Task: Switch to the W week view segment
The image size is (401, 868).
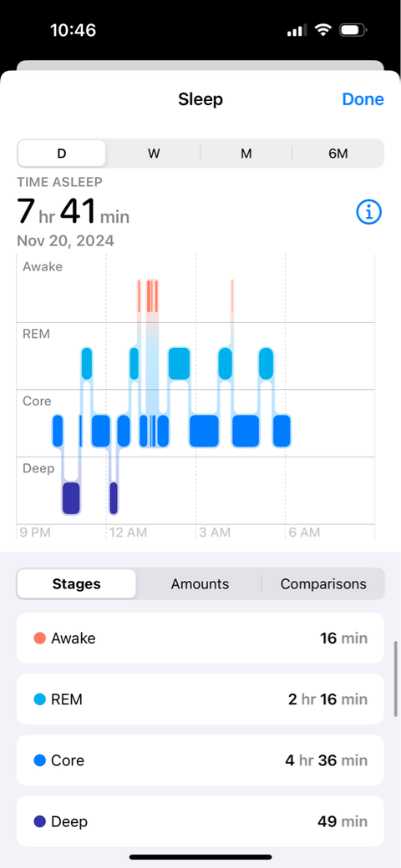Action: click(x=154, y=154)
